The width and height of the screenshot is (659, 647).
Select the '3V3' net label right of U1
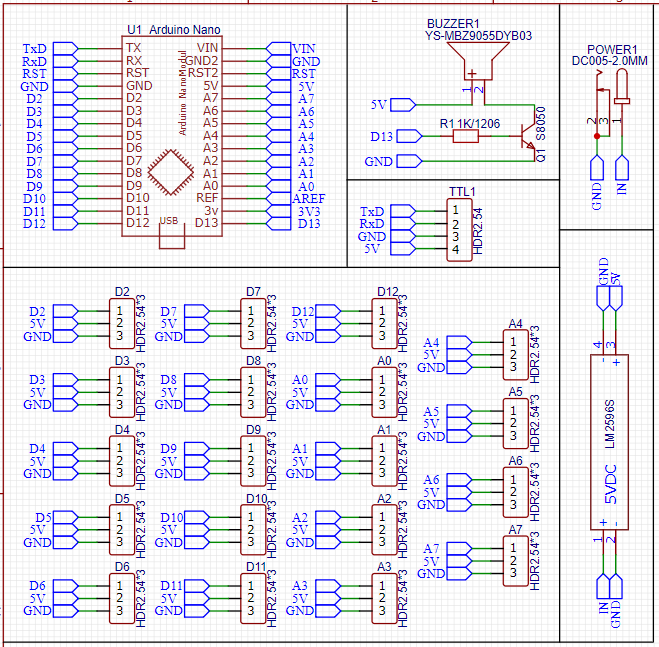[x=309, y=211]
